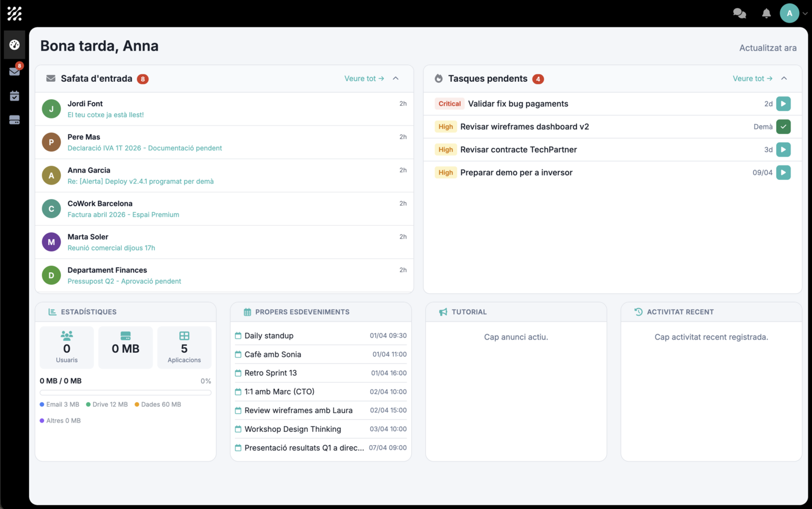Open the Propers Esdeveniments section header
The image size is (812, 509).
pos(302,312)
